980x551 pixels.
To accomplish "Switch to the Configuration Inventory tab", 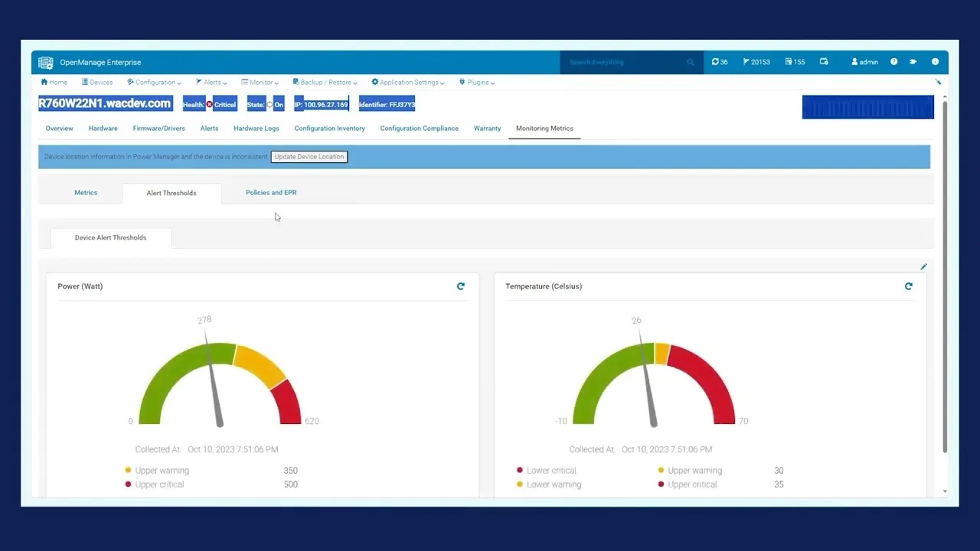I will [x=330, y=129].
